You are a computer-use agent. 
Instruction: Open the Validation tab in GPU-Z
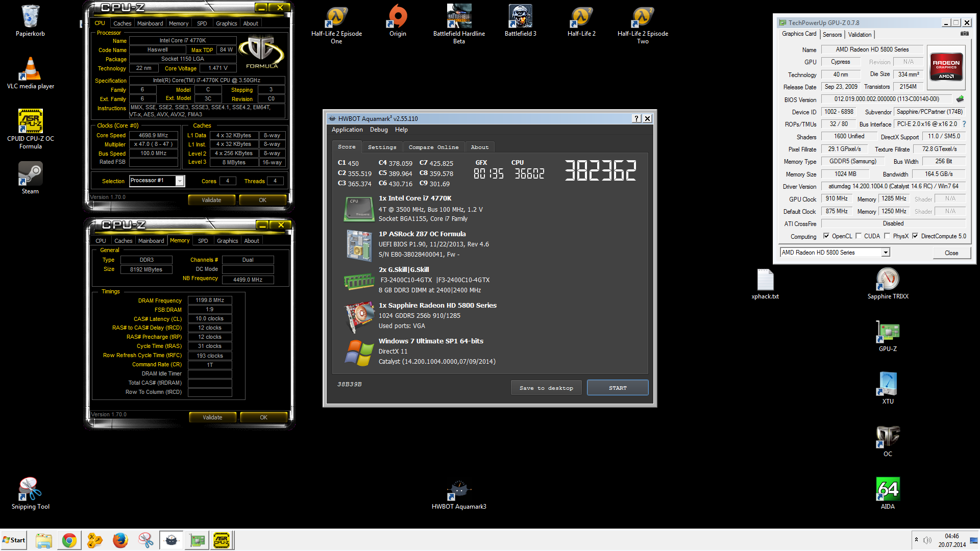[860, 35]
